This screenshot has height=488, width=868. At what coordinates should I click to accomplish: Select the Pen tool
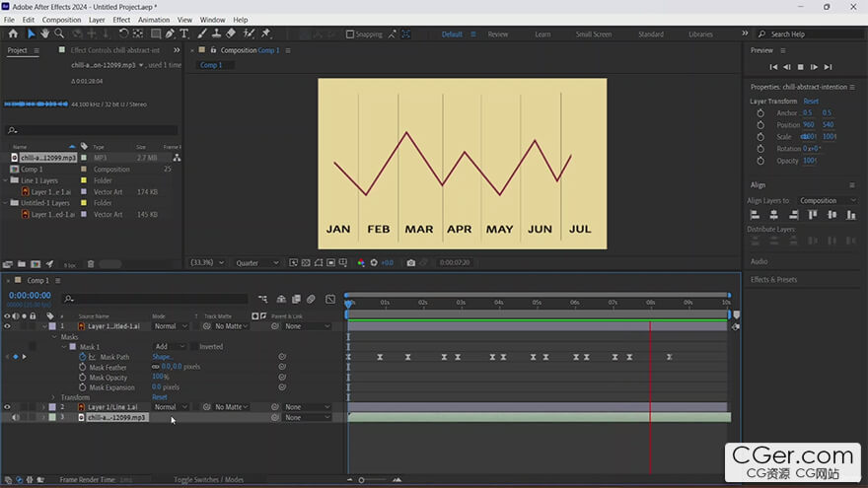[170, 34]
